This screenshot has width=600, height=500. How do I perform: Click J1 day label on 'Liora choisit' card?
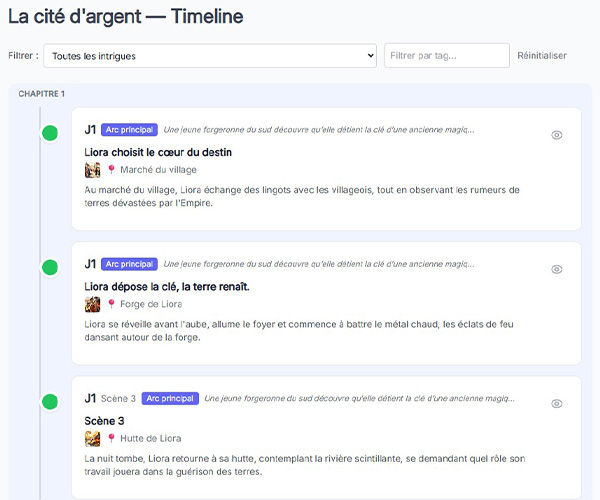click(x=90, y=130)
